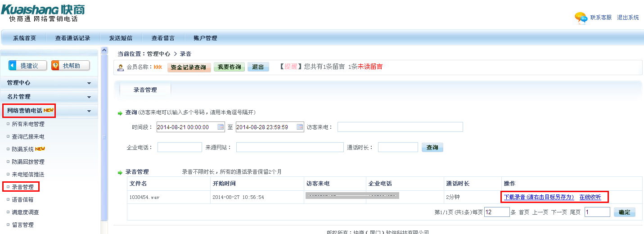Click the contact customer service chat icon
This screenshot has height=234, width=644.
coord(581,18)
